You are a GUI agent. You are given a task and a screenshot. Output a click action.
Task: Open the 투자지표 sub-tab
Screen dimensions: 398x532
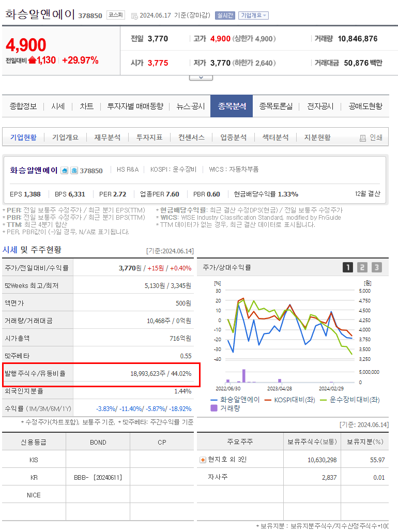point(149,138)
